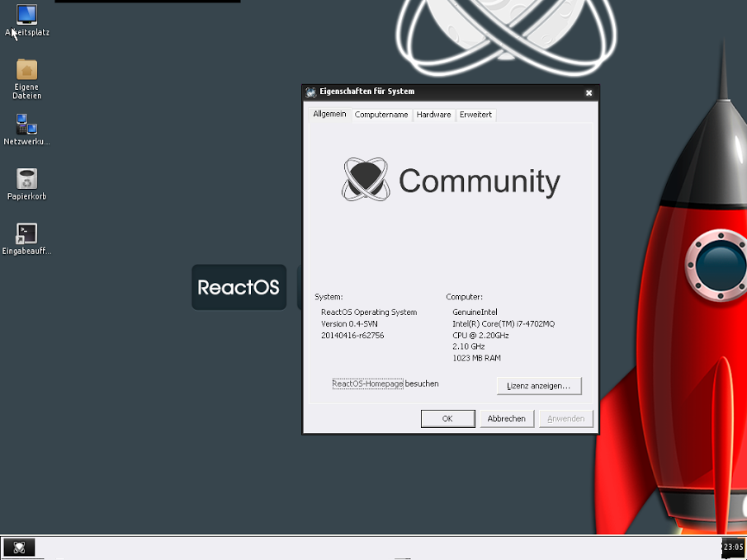
Task: Open the Erweitert tab
Action: pos(475,115)
